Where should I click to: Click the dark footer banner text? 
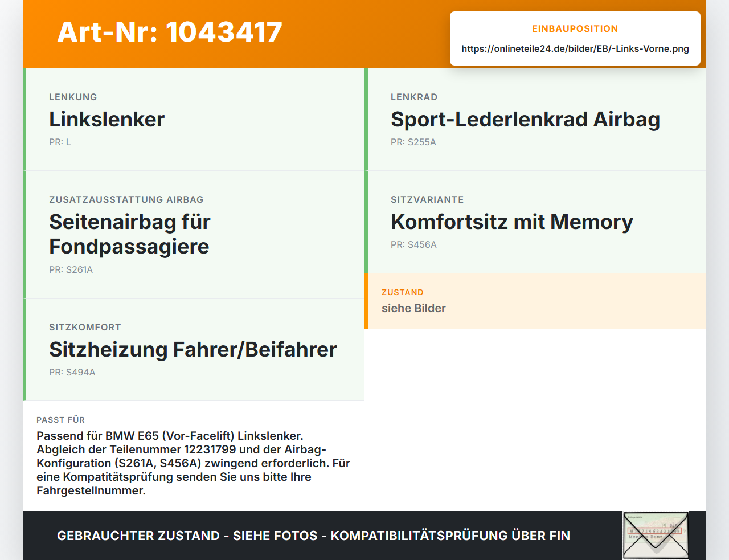pos(313,536)
